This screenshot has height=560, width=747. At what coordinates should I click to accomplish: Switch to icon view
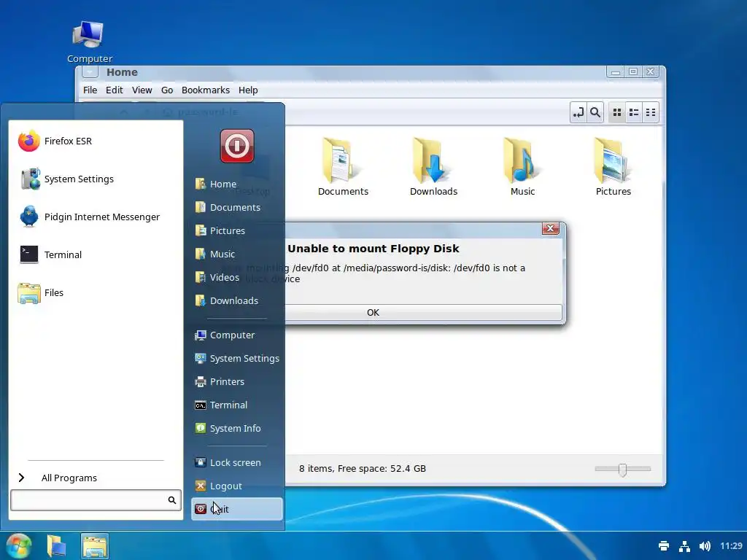tap(617, 113)
